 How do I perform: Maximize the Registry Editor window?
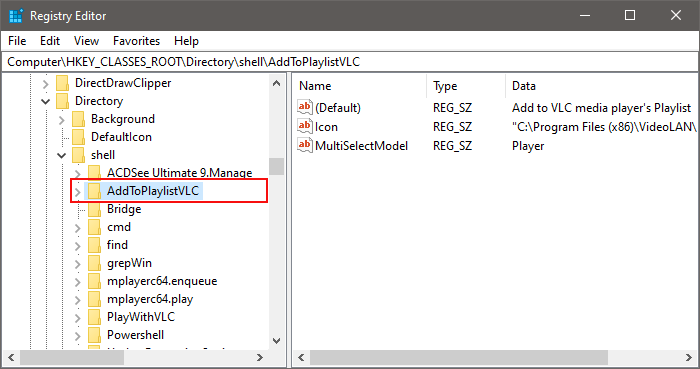(x=630, y=15)
